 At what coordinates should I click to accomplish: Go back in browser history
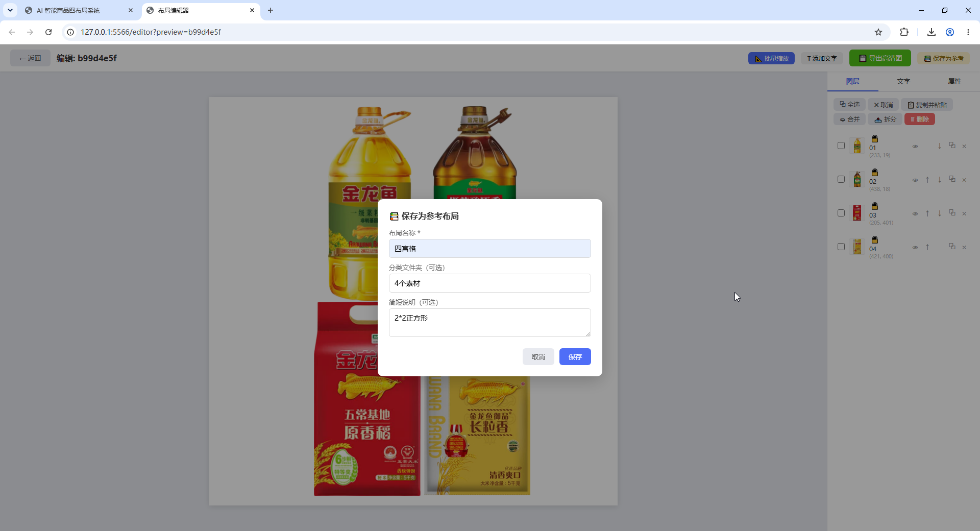(x=12, y=32)
